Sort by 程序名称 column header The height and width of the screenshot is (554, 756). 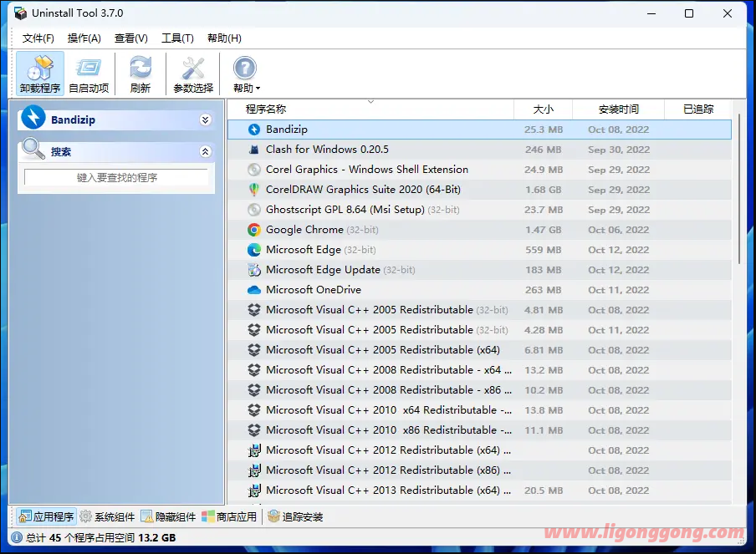pyautogui.click(x=370, y=109)
